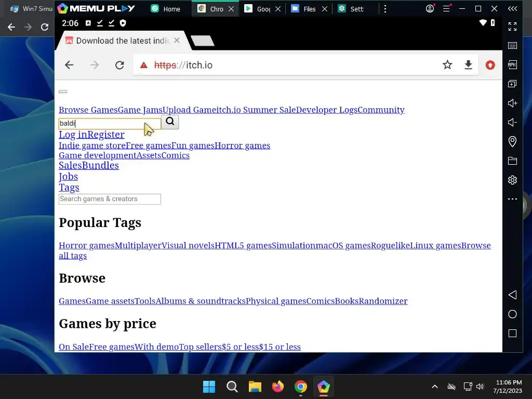Click the itch.io address bar URL
The height and width of the screenshot is (399, 532).
click(x=183, y=65)
